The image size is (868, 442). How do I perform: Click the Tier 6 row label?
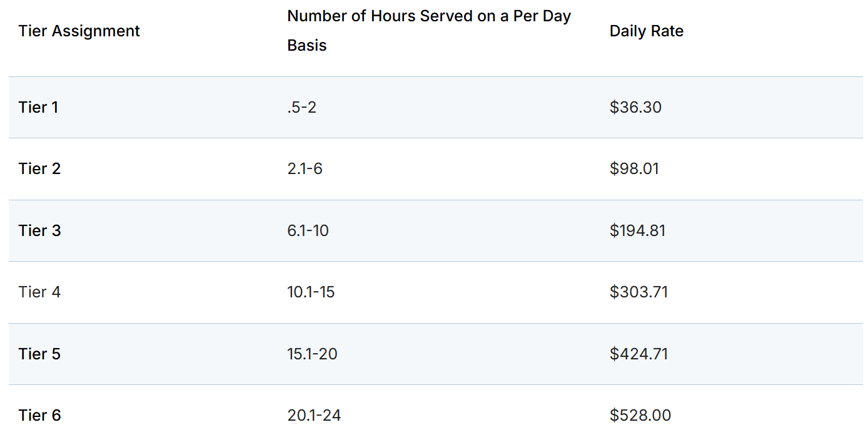(x=40, y=415)
